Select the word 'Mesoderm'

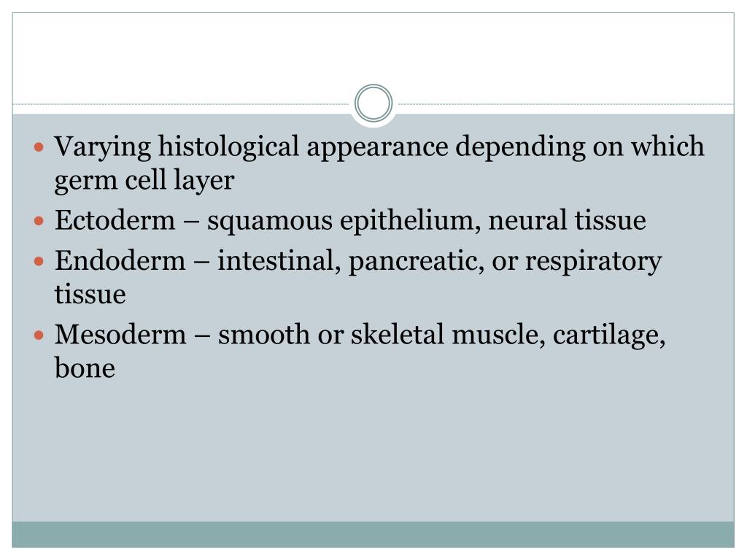pyautogui.click(x=120, y=334)
